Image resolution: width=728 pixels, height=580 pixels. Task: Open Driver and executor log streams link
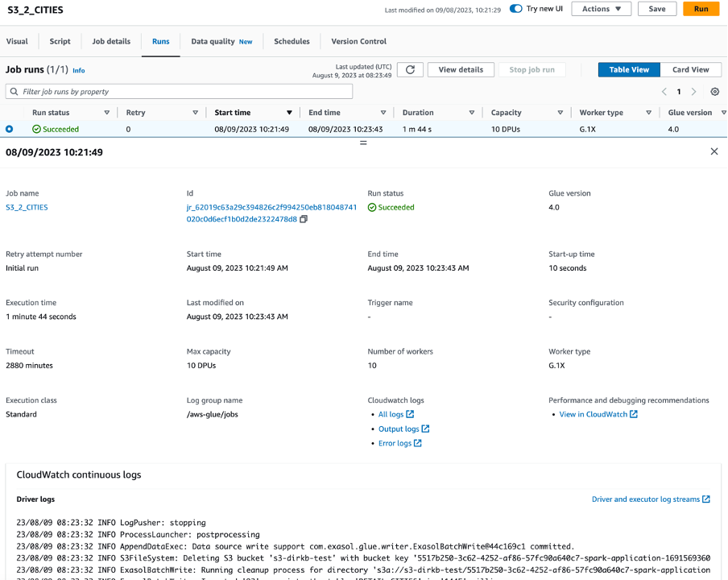[x=646, y=499]
